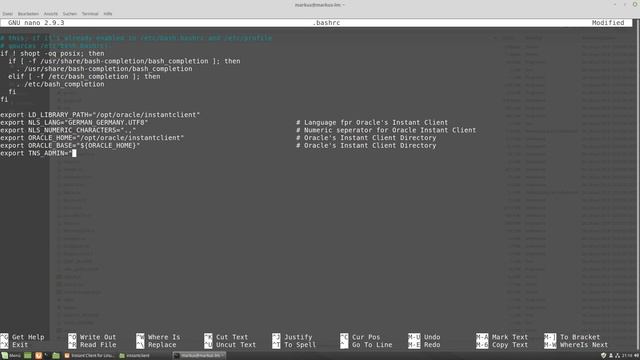Click the update manager shield tray icon

(x=603, y=356)
